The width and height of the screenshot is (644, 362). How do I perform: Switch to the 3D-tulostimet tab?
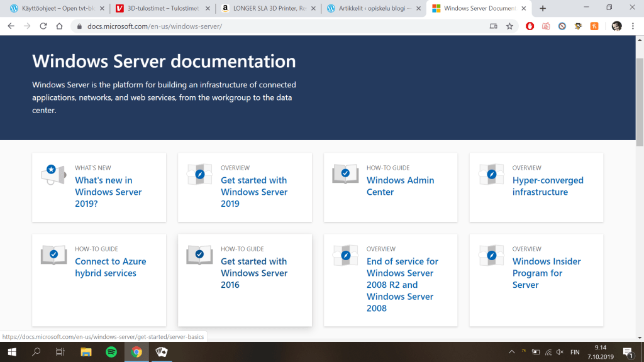(x=162, y=8)
